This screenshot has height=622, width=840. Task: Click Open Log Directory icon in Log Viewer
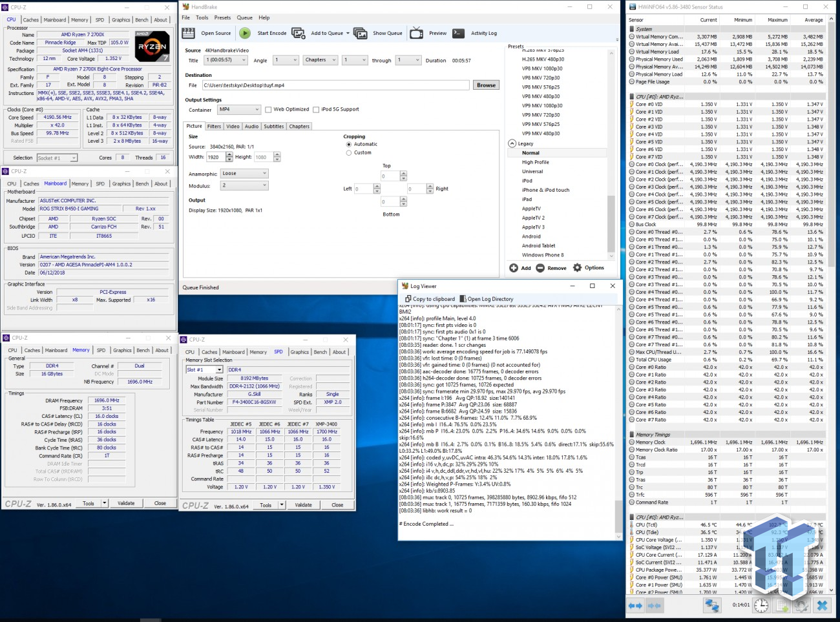pyautogui.click(x=463, y=299)
